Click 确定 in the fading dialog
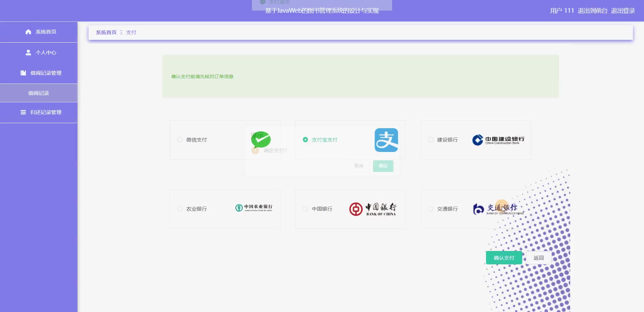The image size is (644, 312). [x=383, y=166]
